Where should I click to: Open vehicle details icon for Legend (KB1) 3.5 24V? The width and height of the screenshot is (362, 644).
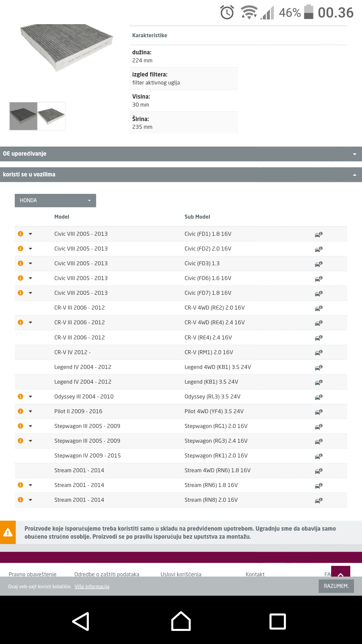(318, 382)
